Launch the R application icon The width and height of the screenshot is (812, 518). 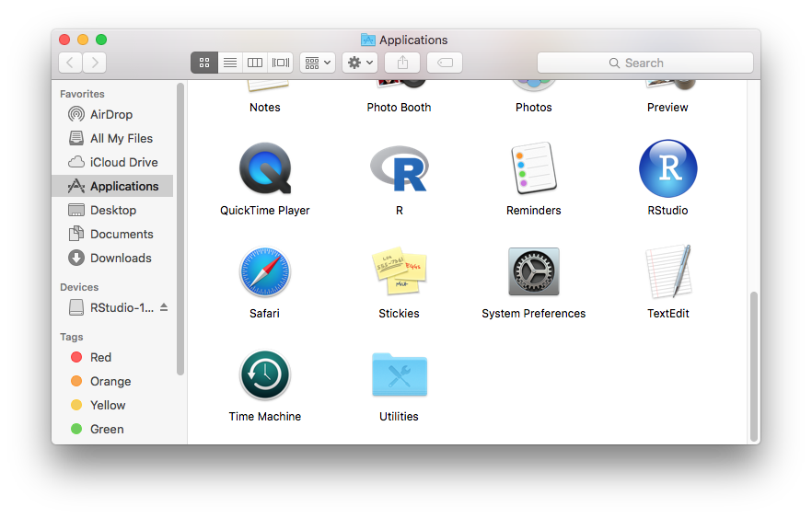point(399,169)
